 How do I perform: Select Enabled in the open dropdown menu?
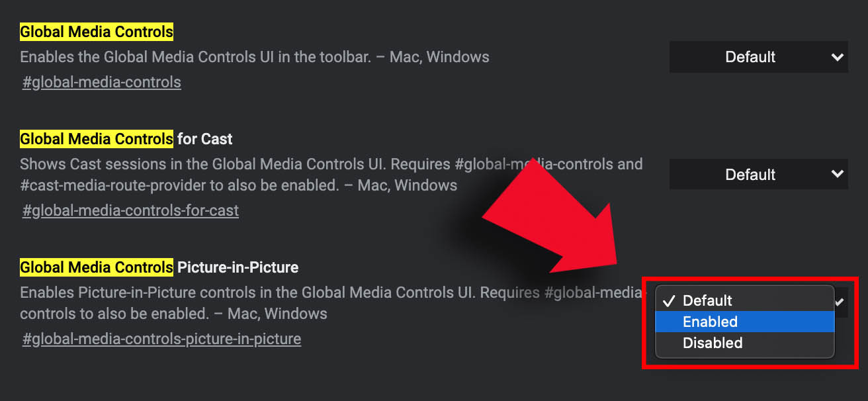745,322
